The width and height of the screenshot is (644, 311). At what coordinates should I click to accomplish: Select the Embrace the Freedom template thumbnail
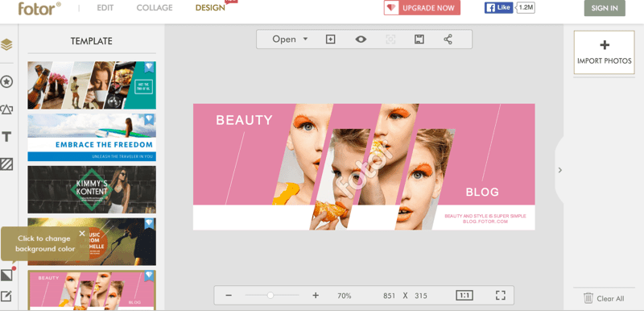pyautogui.click(x=92, y=137)
